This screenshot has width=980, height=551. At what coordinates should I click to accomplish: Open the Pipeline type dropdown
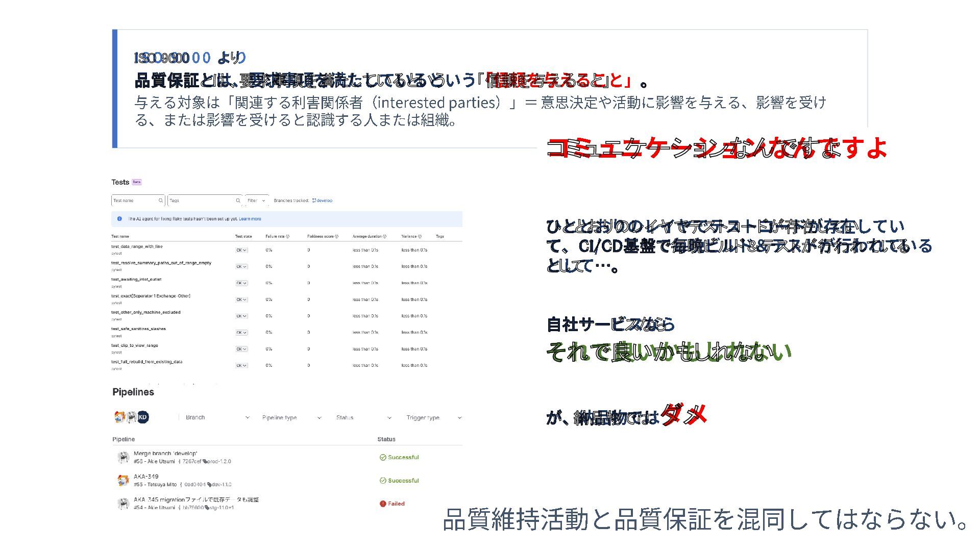(292, 417)
